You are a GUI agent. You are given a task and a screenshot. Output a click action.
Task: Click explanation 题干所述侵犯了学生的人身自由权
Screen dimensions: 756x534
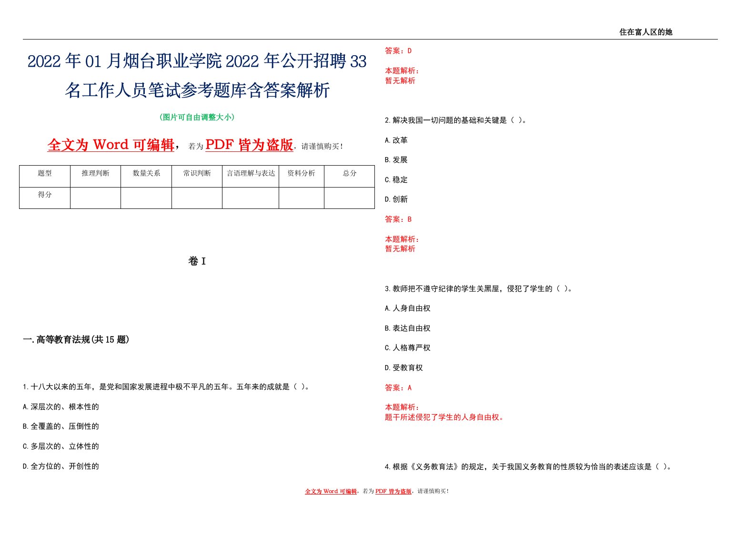444,417
